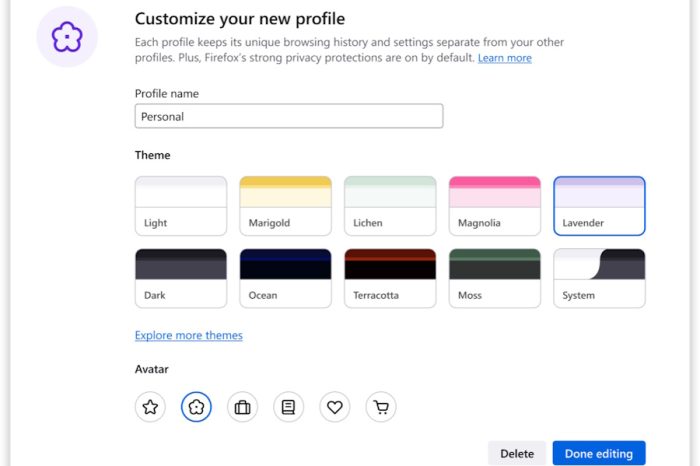This screenshot has height=466, width=700.
Task: Choose the Moss theme
Action: (495, 278)
